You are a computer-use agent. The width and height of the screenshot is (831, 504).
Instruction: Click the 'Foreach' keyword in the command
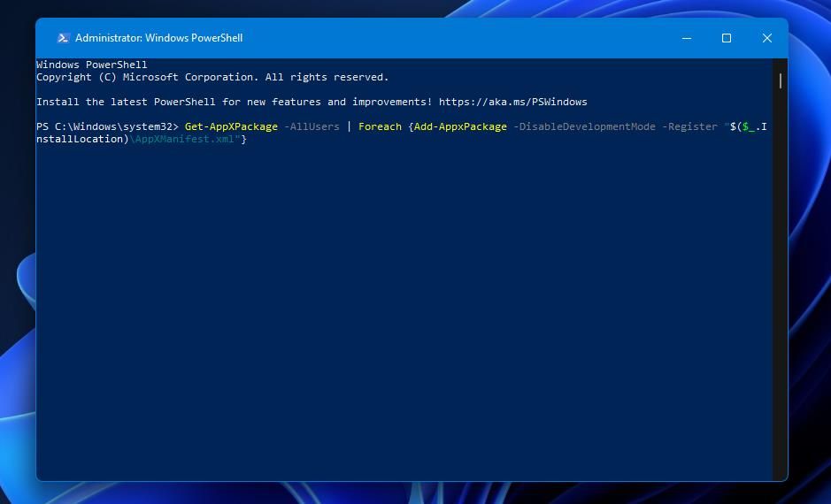[380, 126]
